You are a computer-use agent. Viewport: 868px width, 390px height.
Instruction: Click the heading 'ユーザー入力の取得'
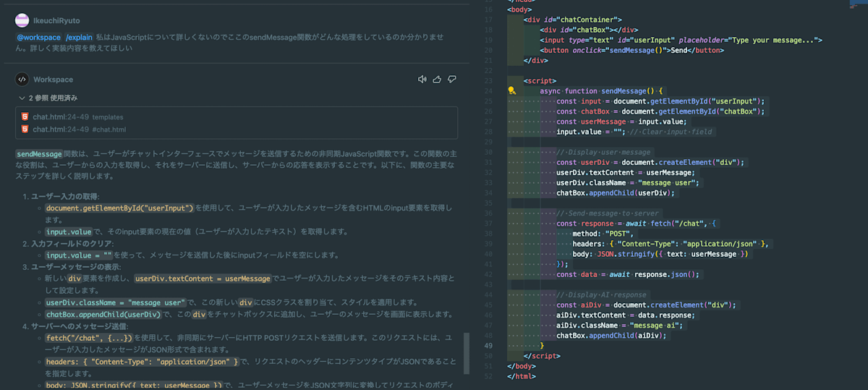point(64,197)
